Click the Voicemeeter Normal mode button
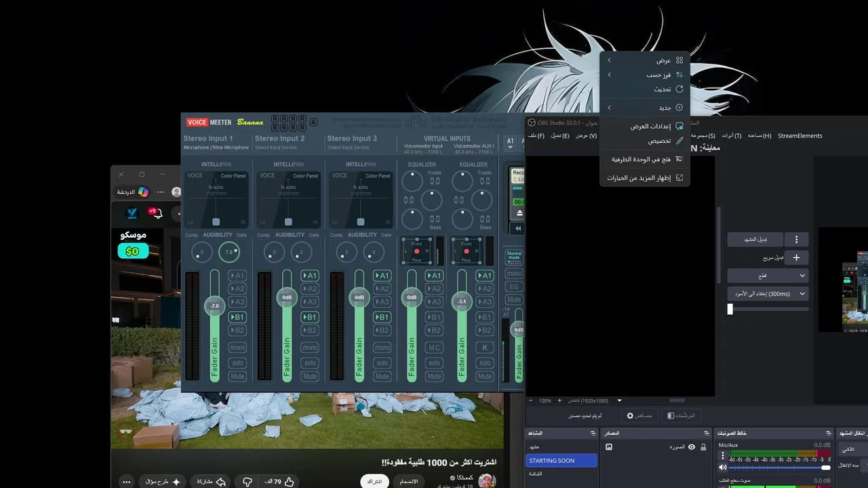 pyautogui.click(x=515, y=256)
